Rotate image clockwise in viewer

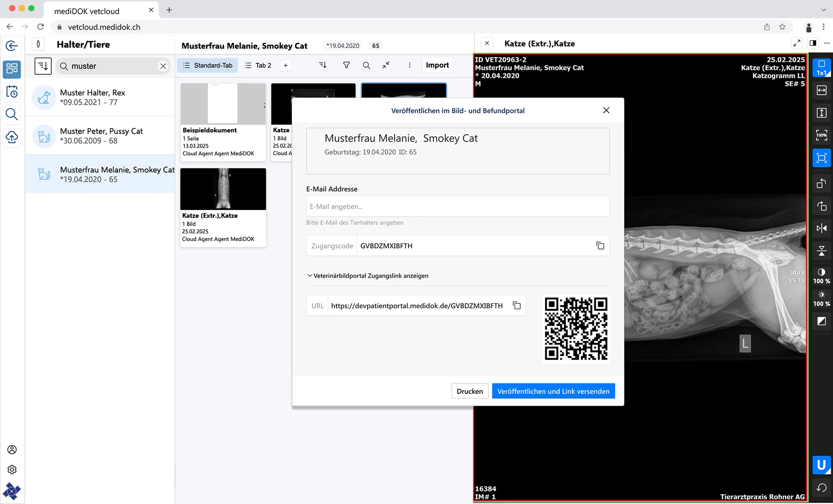821,206
